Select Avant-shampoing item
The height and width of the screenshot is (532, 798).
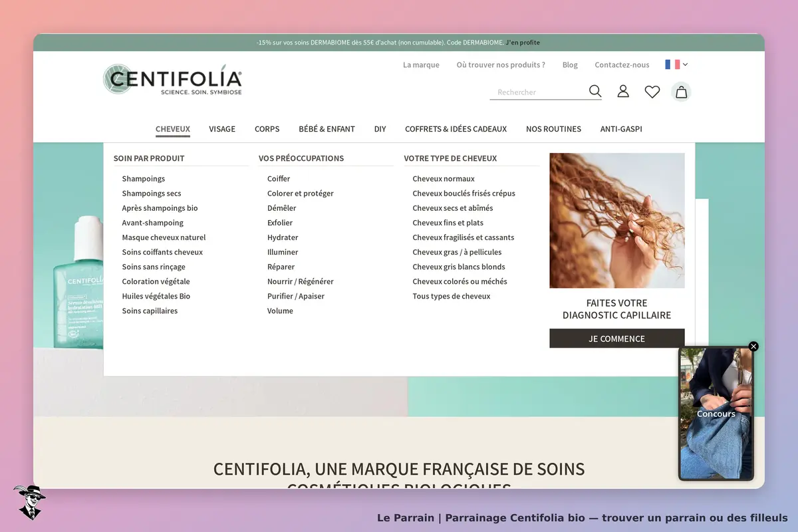click(153, 223)
